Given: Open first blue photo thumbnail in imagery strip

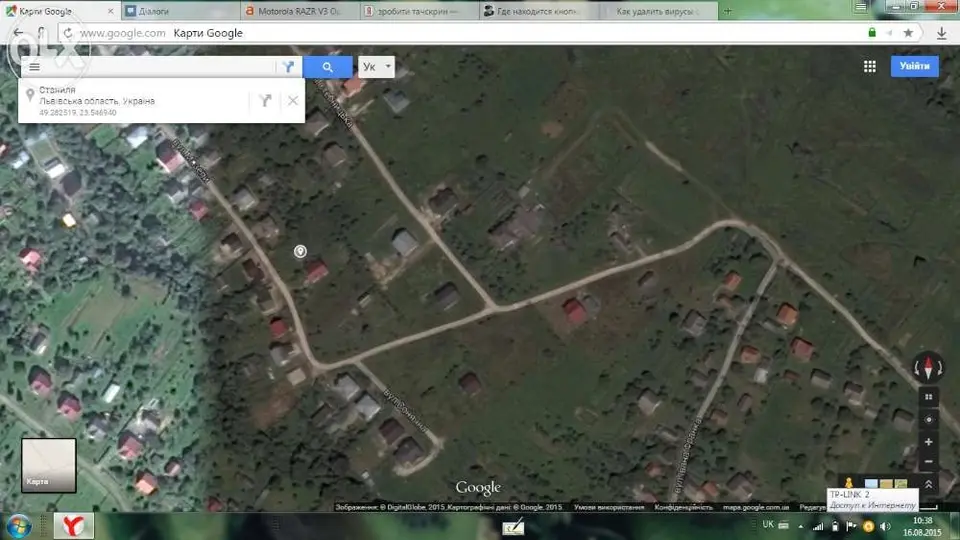Looking at the screenshot, I should pos(871,484).
